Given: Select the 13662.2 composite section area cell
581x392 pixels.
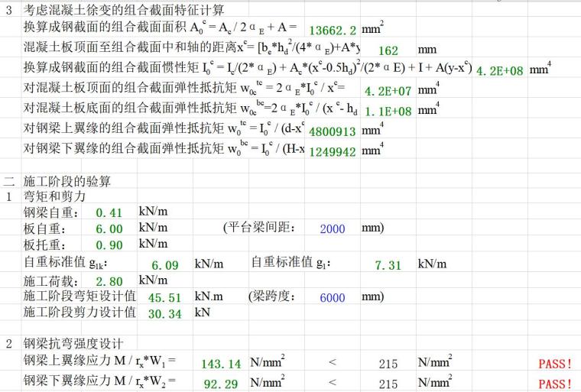Looking at the screenshot, I should [x=333, y=31].
